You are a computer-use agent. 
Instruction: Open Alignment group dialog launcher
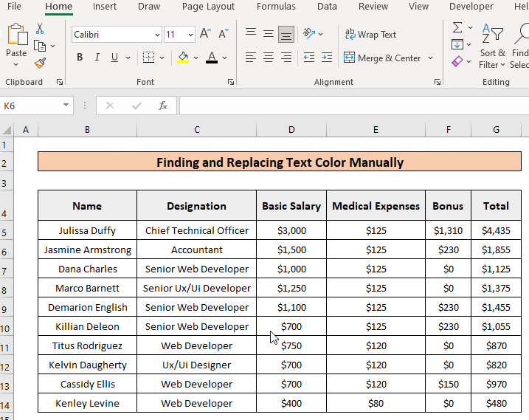[438, 82]
